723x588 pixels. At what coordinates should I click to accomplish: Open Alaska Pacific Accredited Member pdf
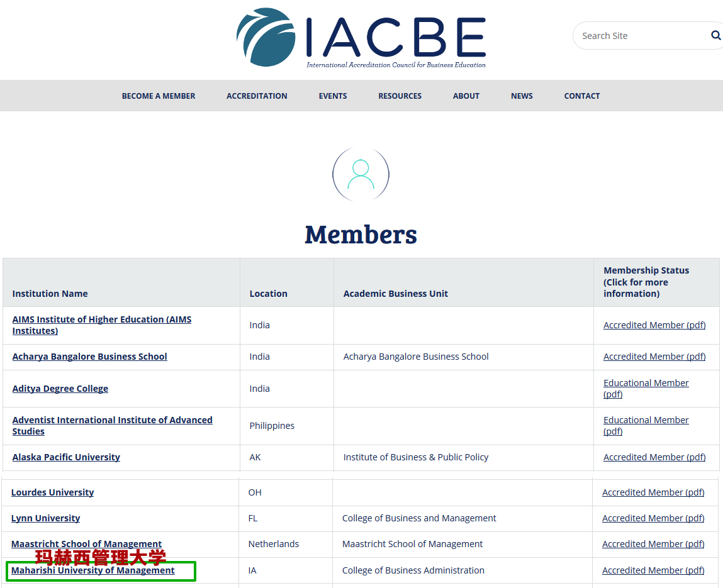point(654,457)
